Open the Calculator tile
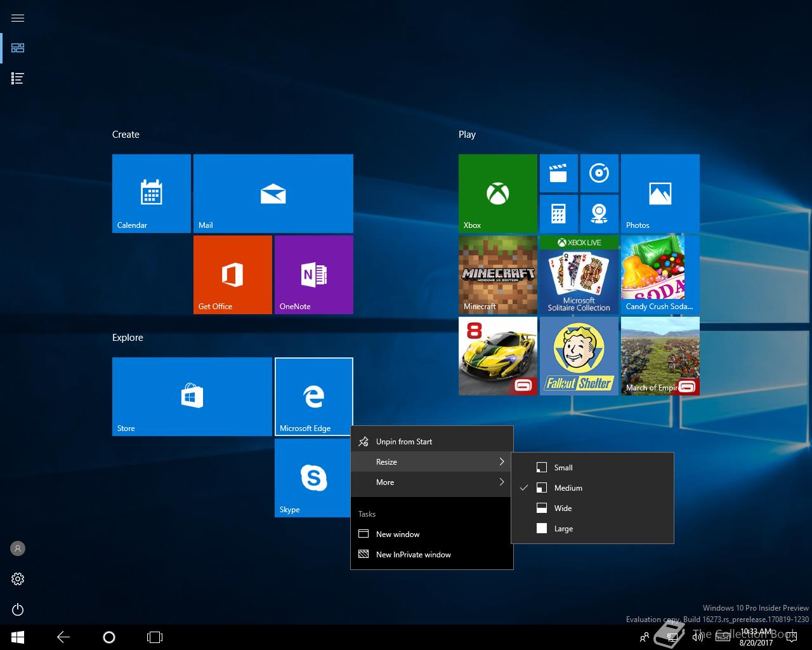812x650 pixels. click(559, 214)
